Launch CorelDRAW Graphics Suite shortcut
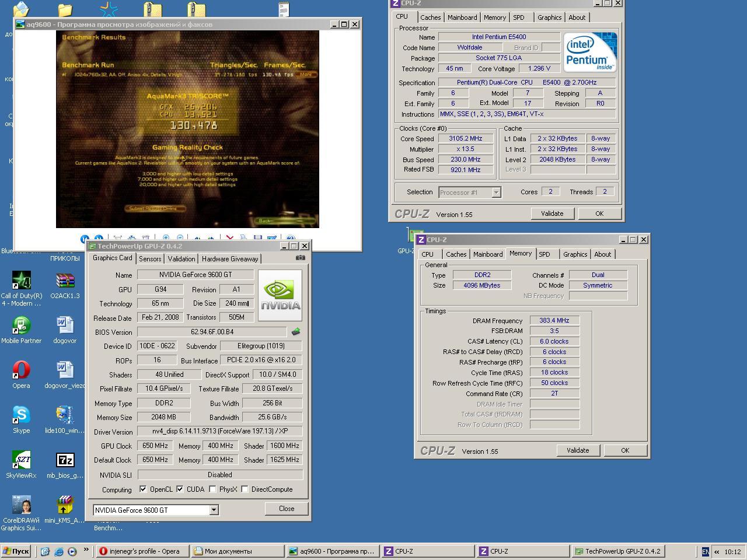The width and height of the screenshot is (747, 560). (x=21, y=513)
